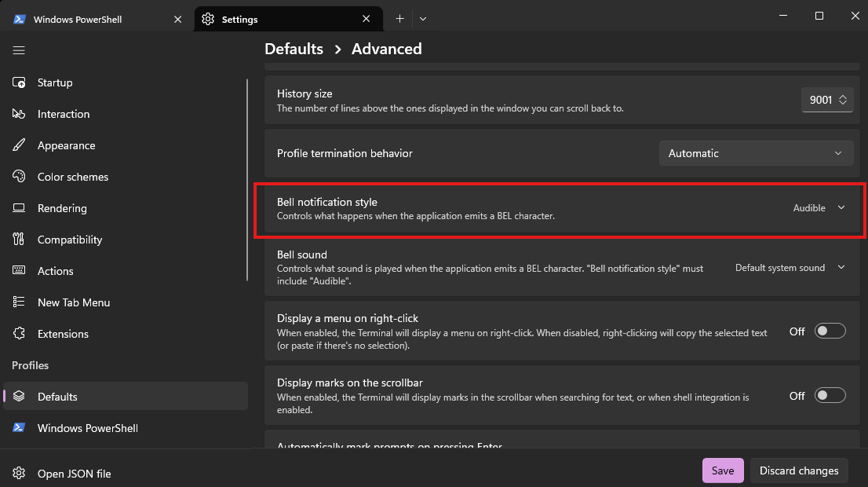868x487 pixels.
Task: Select the Defaults profile entry
Action: point(125,396)
